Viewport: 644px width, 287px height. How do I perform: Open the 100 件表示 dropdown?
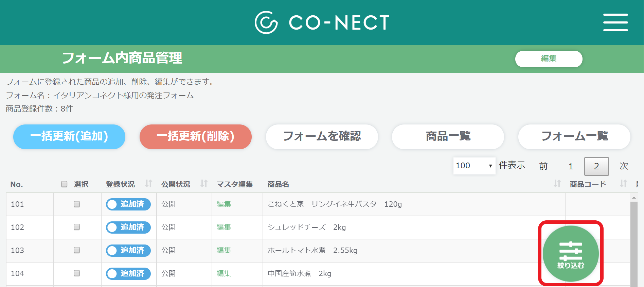pyautogui.click(x=474, y=166)
